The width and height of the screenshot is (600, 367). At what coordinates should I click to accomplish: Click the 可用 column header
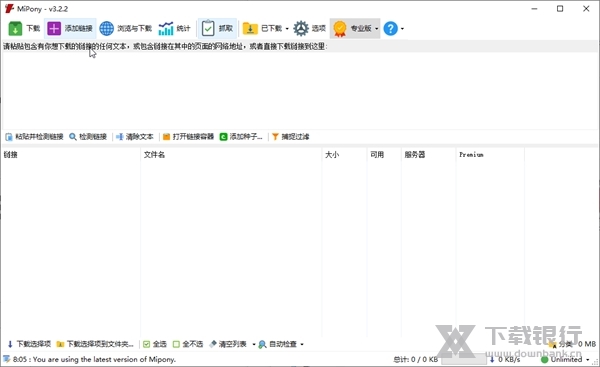coord(384,155)
